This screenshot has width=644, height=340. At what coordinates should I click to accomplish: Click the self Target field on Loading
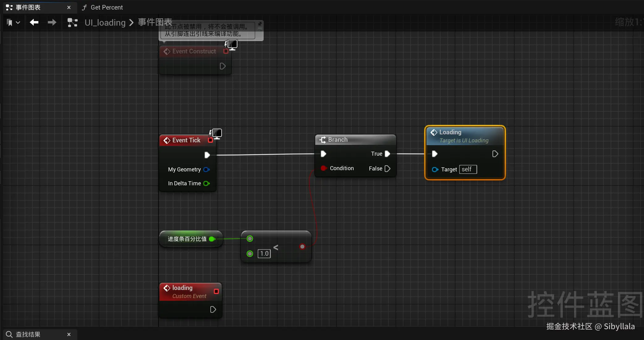(x=468, y=170)
